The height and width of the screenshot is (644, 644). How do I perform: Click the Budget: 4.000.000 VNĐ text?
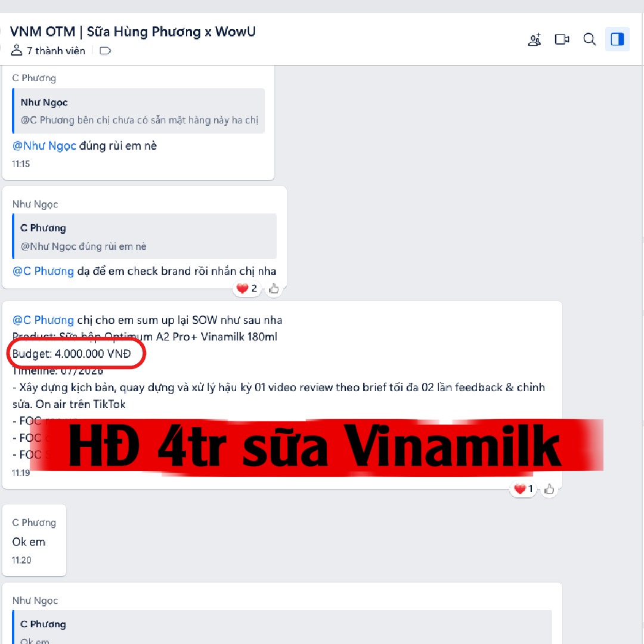click(72, 354)
